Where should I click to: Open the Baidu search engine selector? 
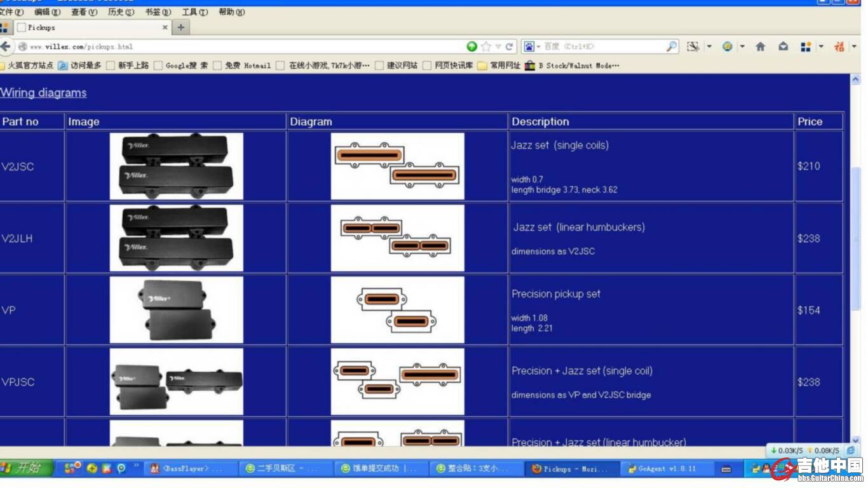coord(531,46)
